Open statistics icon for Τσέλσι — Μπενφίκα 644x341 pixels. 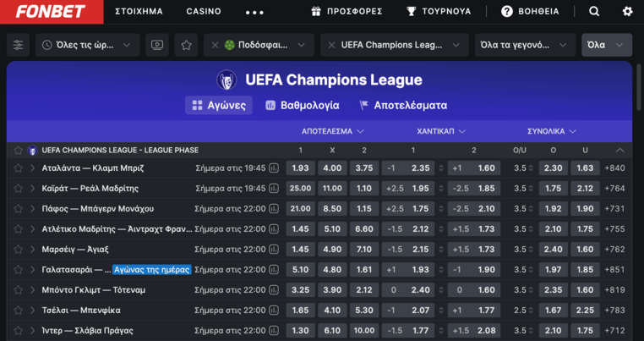[274, 310]
